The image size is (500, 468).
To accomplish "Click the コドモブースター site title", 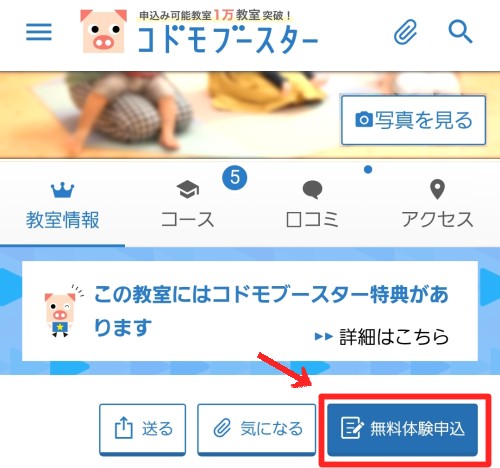I will point(228,39).
